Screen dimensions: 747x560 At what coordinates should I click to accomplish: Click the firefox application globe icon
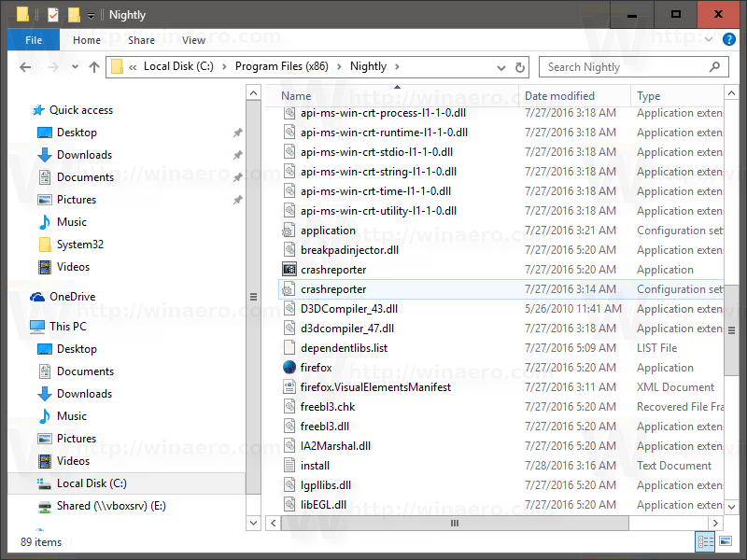click(289, 367)
